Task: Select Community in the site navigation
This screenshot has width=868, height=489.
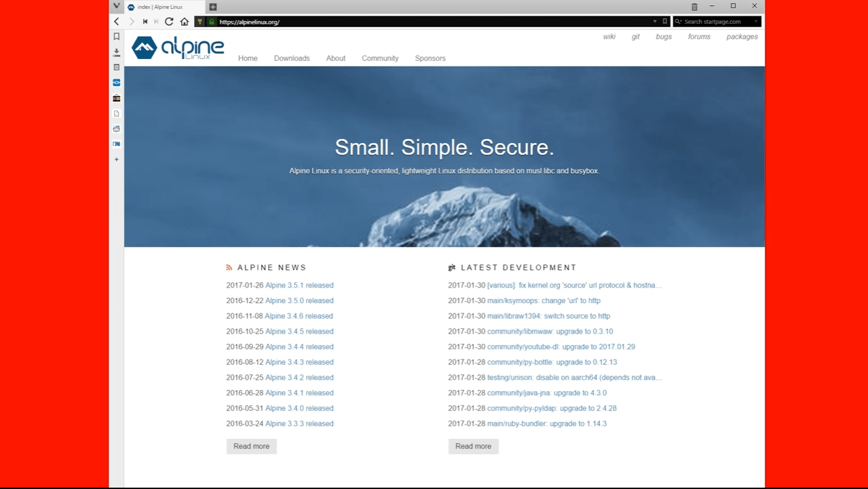Action: [379, 58]
